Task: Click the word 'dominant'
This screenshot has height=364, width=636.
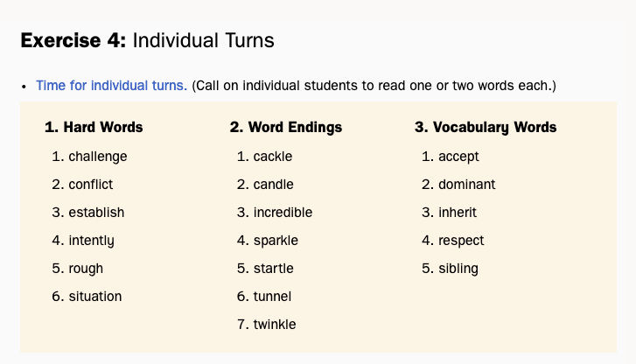Action: click(x=466, y=185)
